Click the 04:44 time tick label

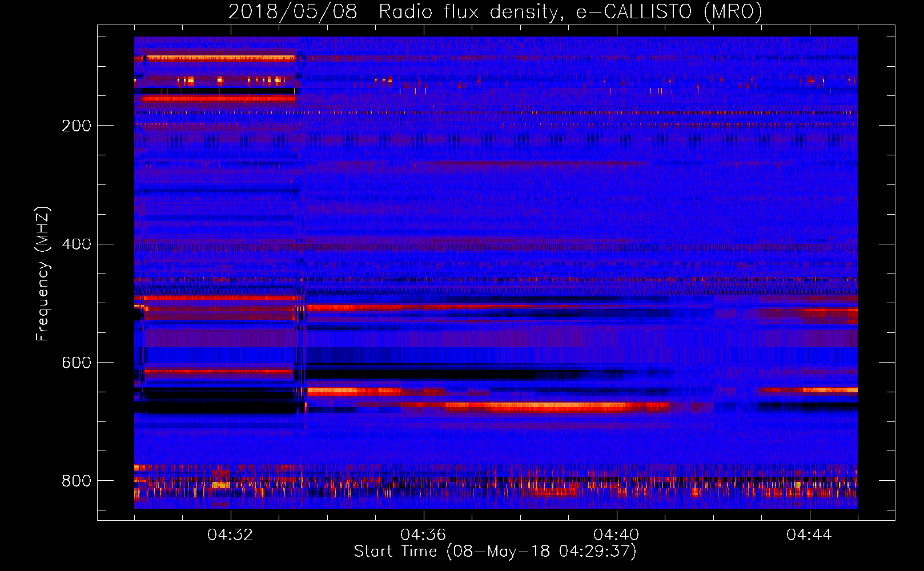pyautogui.click(x=809, y=535)
